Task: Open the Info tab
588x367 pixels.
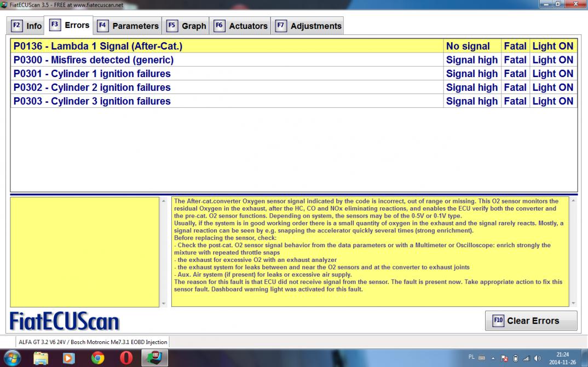Action: 26,26
